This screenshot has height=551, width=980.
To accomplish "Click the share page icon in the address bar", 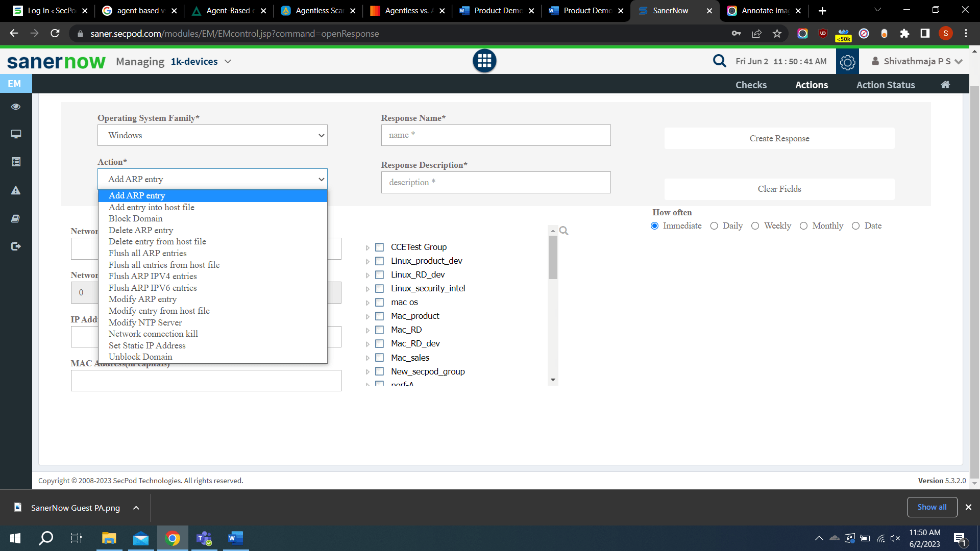I will click(756, 34).
